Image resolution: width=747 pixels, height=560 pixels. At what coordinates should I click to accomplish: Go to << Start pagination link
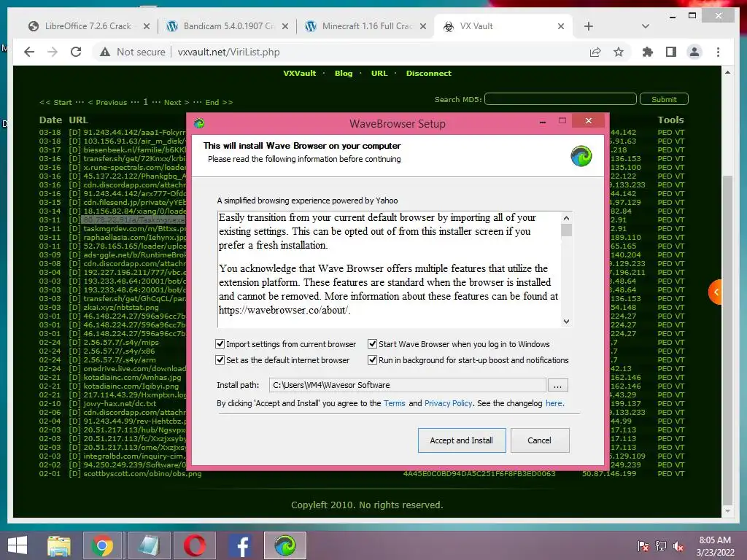coord(55,102)
